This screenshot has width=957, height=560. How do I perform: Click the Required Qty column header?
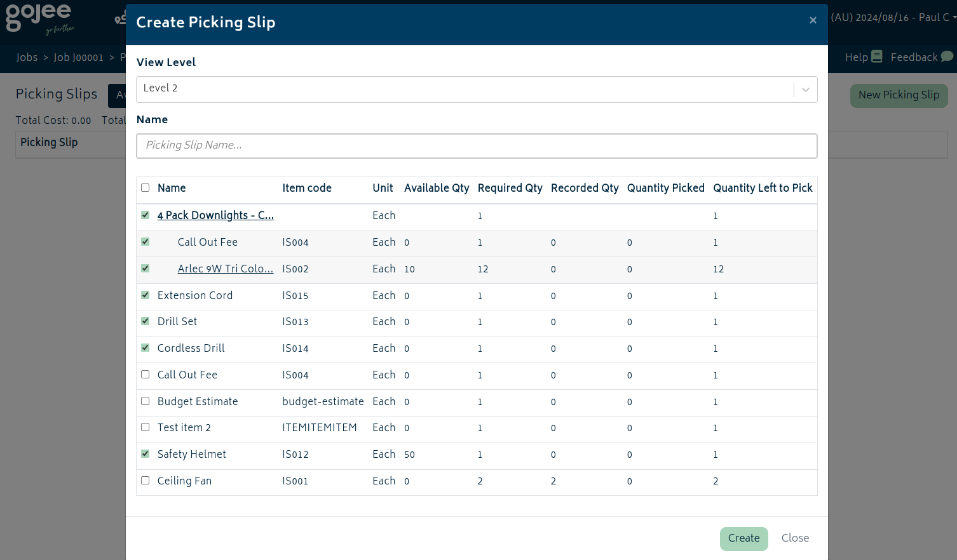[x=510, y=188]
